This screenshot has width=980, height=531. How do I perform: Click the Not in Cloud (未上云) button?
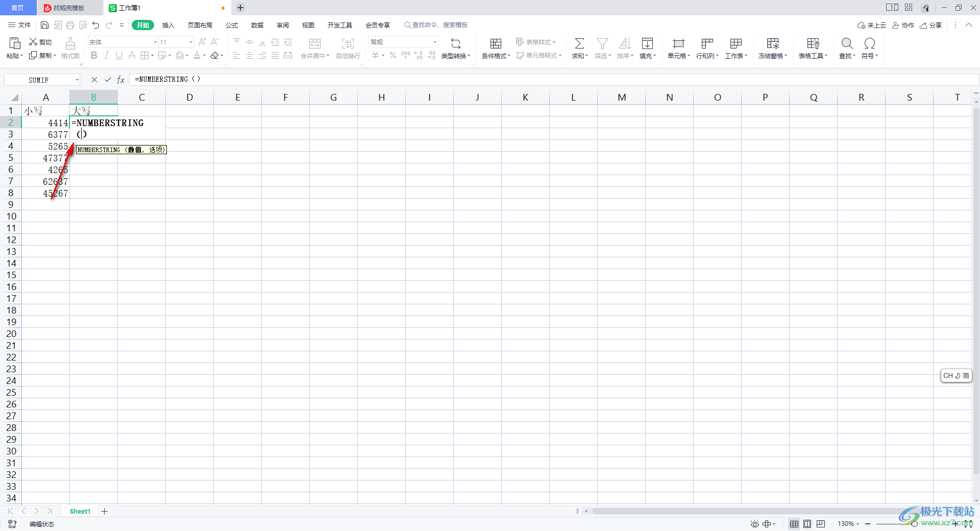(x=872, y=25)
